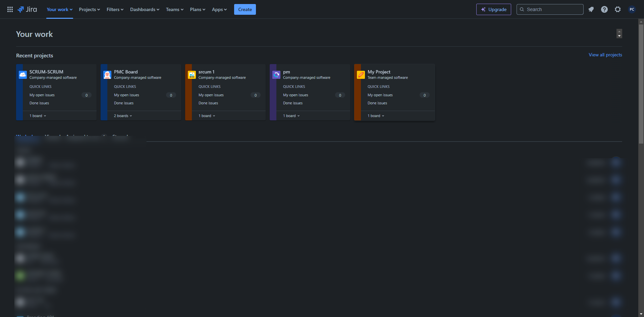Open My open issues for pm
The width and height of the screenshot is (644, 317).
pyautogui.click(x=296, y=95)
